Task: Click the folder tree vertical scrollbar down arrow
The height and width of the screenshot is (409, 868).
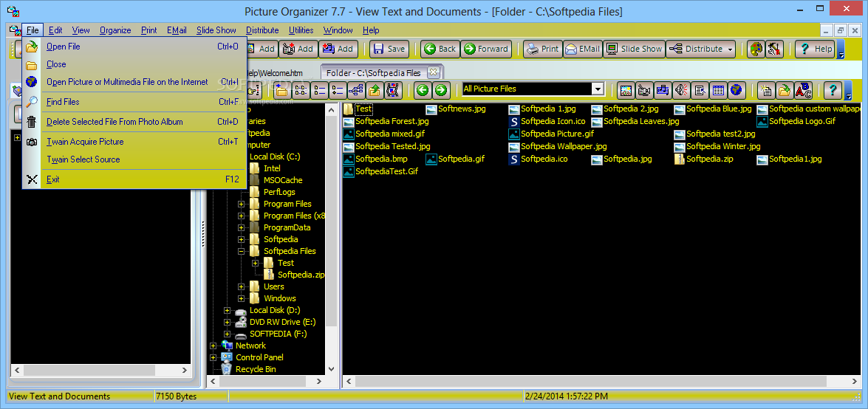Action: coord(332,369)
